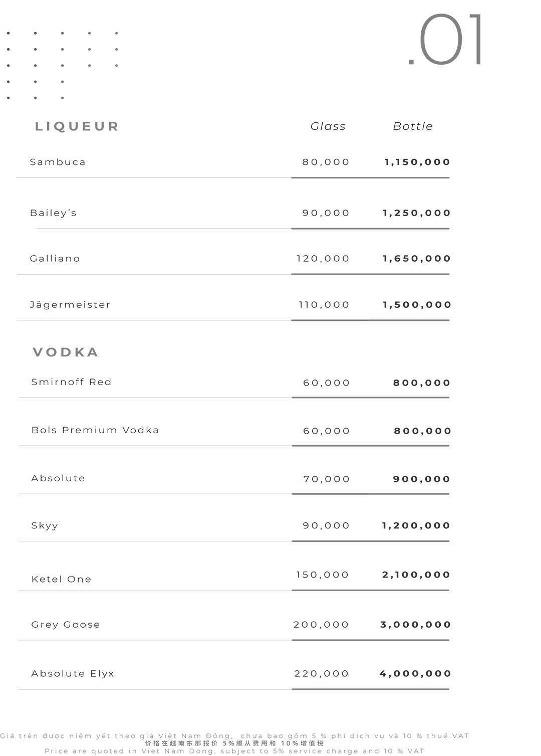The image size is (541, 756).
Task: Click the Sambuca menu item
Action: point(58,162)
